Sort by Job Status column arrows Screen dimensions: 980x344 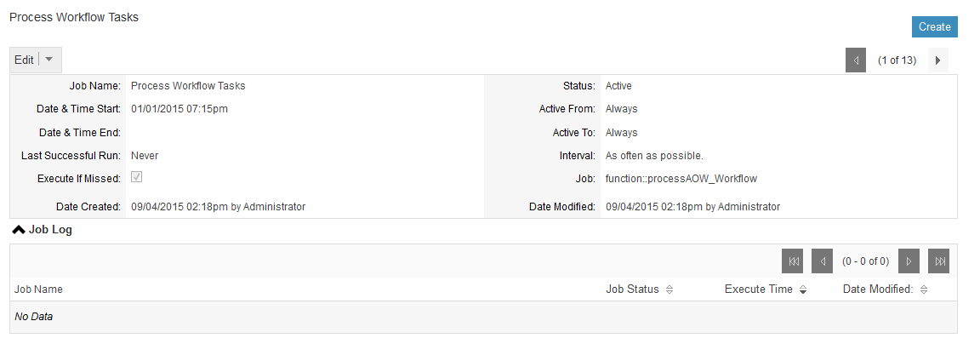coord(669,290)
